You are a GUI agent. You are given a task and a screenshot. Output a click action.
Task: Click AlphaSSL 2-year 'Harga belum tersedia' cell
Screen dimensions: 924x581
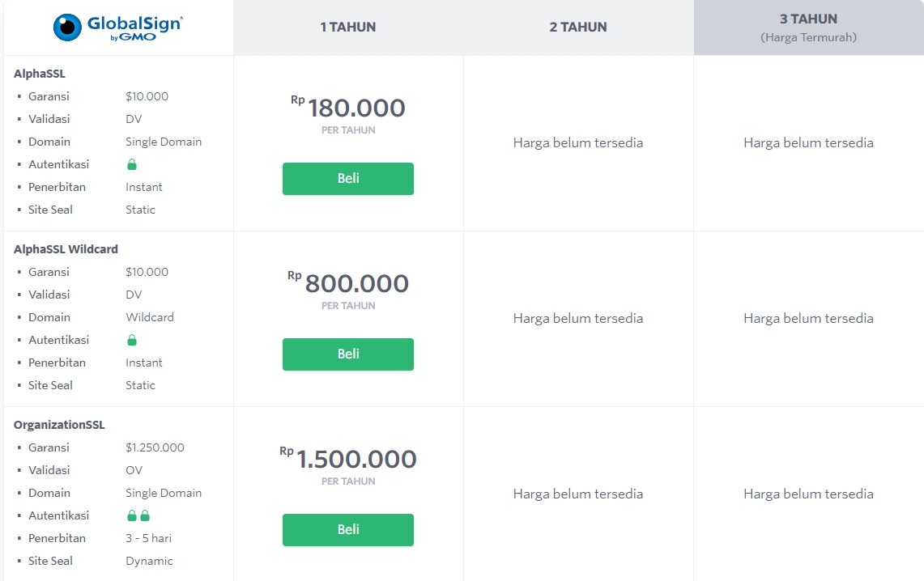pyautogui.click(x=578, y=142)
